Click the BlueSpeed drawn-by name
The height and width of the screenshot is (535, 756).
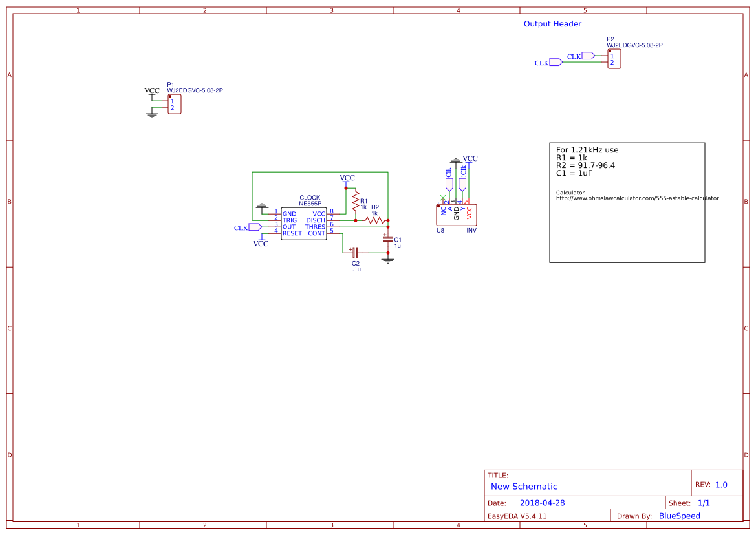[678, 516]
